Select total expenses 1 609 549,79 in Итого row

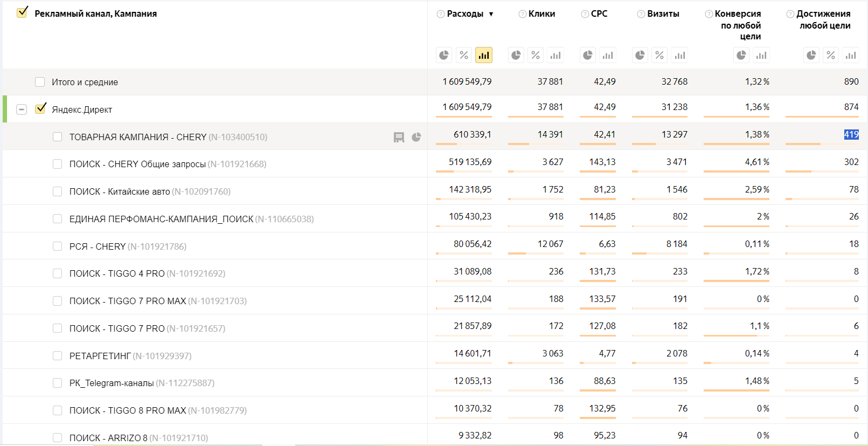[x=467, y=81]
